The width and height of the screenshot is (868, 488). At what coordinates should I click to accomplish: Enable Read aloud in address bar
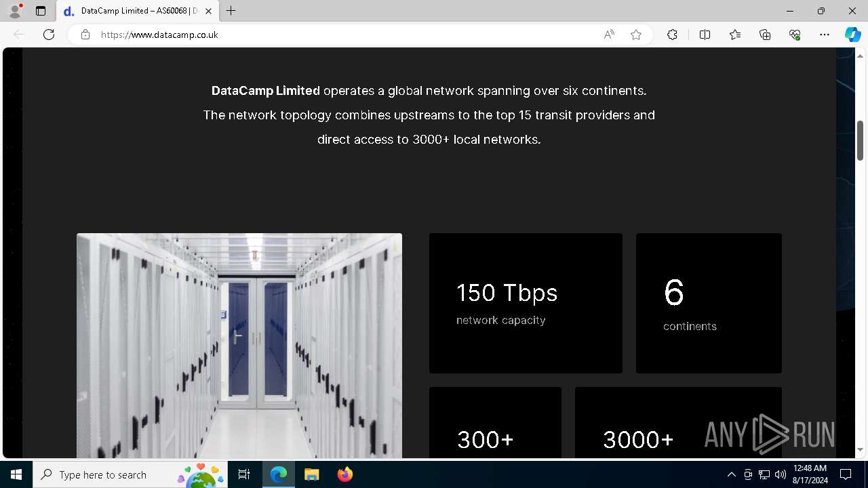click(609, 35)
